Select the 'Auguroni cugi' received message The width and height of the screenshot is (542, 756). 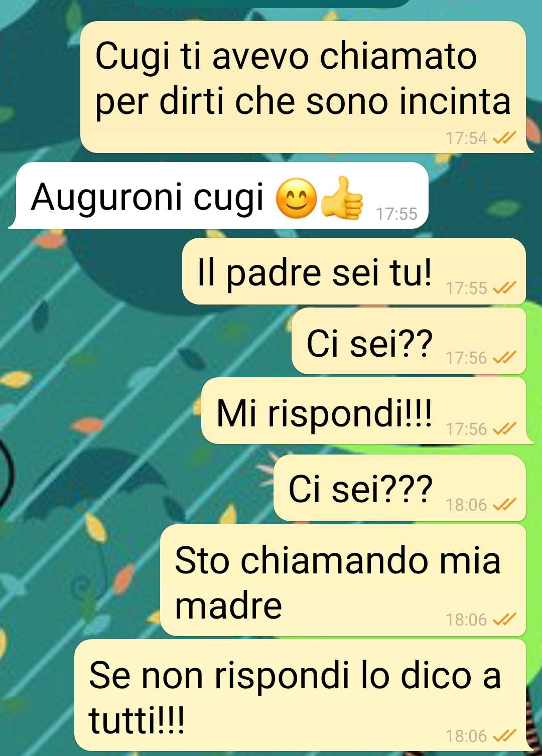[x=222, y=196]
